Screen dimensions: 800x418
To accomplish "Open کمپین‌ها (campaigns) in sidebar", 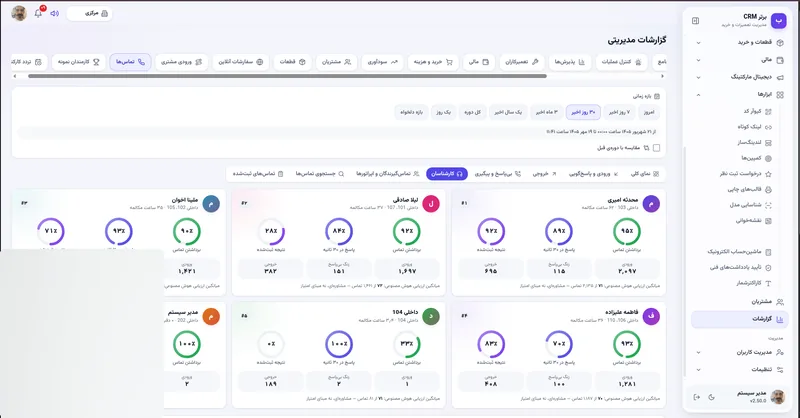I will [756, 158].
